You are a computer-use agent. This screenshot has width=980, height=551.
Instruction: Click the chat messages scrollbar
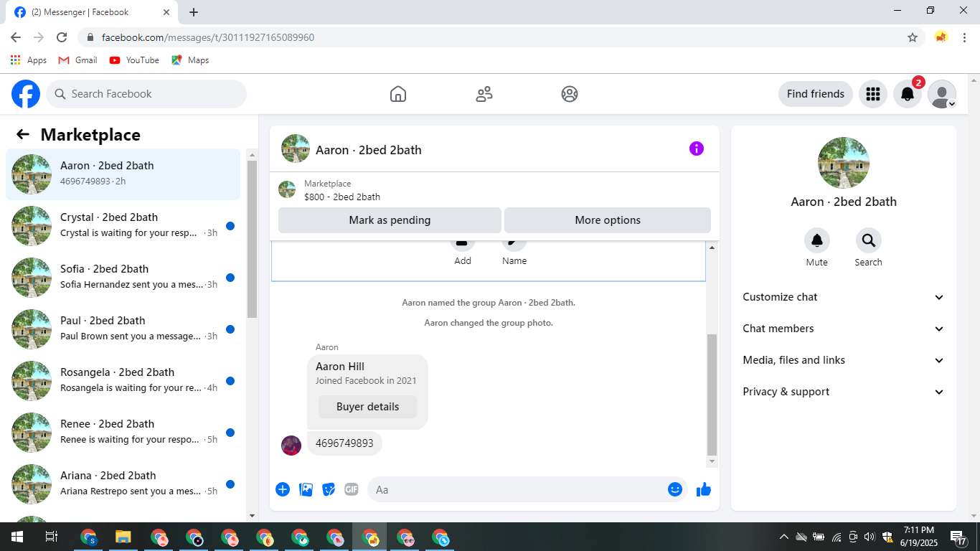pos(712,395)
